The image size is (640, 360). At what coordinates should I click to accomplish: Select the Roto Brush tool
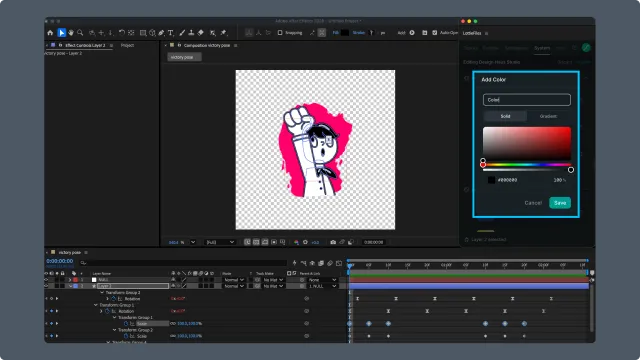click(213, 33)
